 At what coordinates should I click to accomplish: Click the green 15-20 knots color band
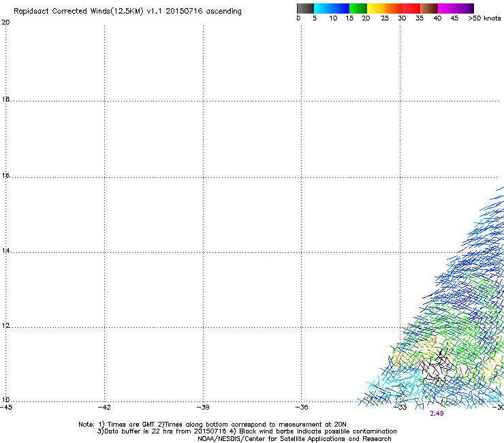(x=358, y=8)
